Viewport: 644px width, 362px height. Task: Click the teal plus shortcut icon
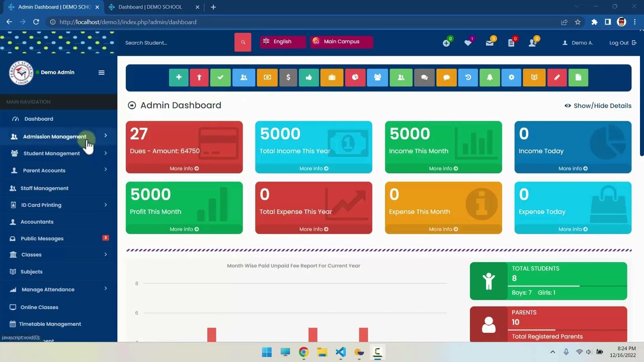coord(179,77)
